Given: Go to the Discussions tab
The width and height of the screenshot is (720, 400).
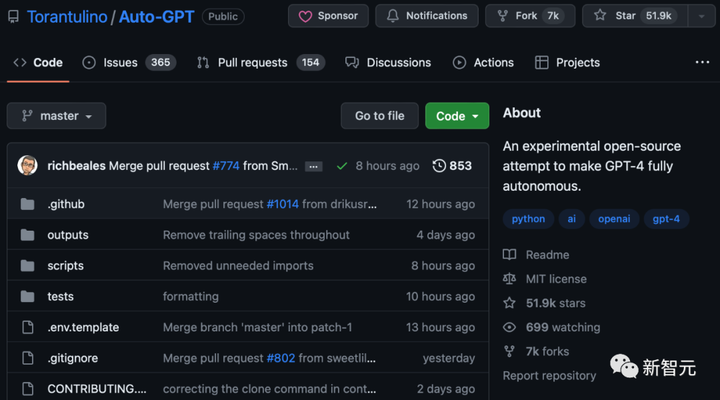Looking at the screenshot, I should pos(388,62).
